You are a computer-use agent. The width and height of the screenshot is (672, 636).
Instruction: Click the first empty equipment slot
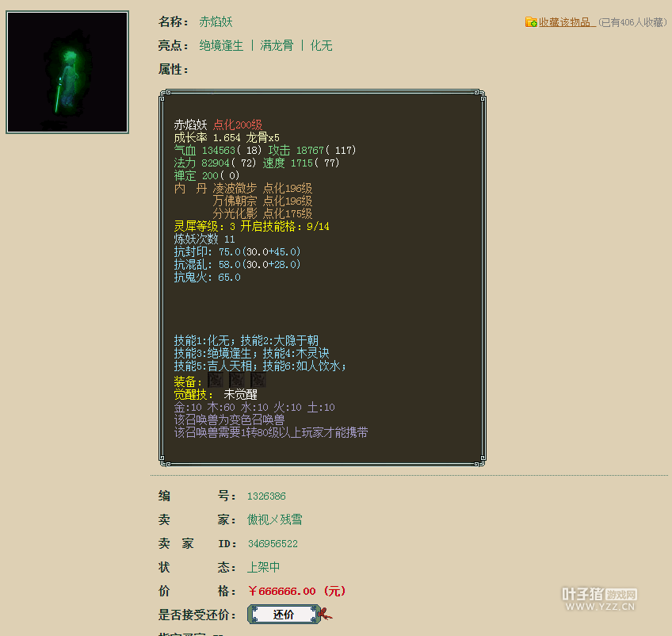(215, 381)
